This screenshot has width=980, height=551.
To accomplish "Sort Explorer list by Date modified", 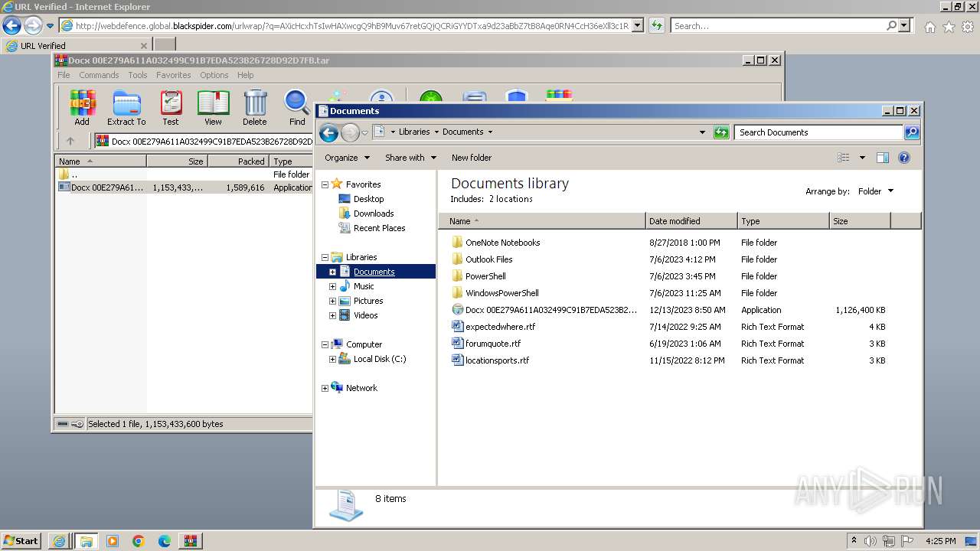I will (691, 221).
